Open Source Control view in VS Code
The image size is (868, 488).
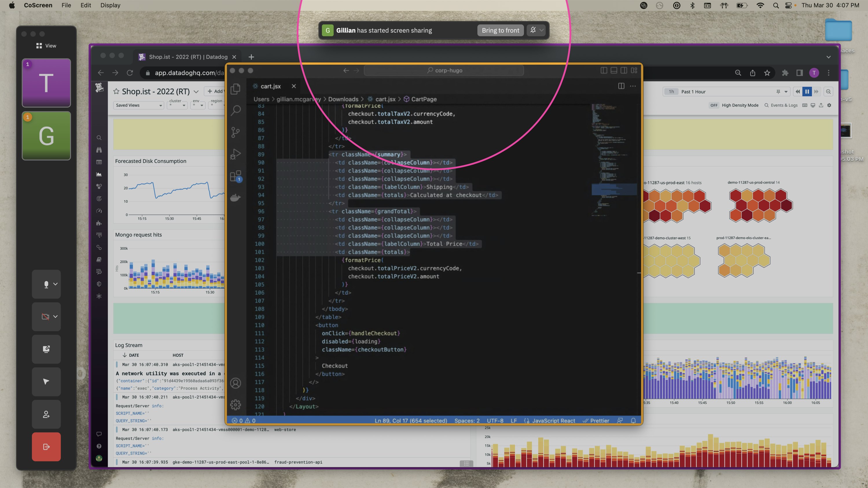coord(236,132)
